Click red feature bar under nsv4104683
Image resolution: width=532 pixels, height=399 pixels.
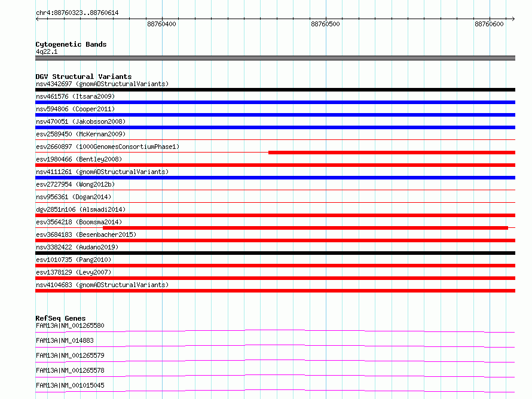275,291
